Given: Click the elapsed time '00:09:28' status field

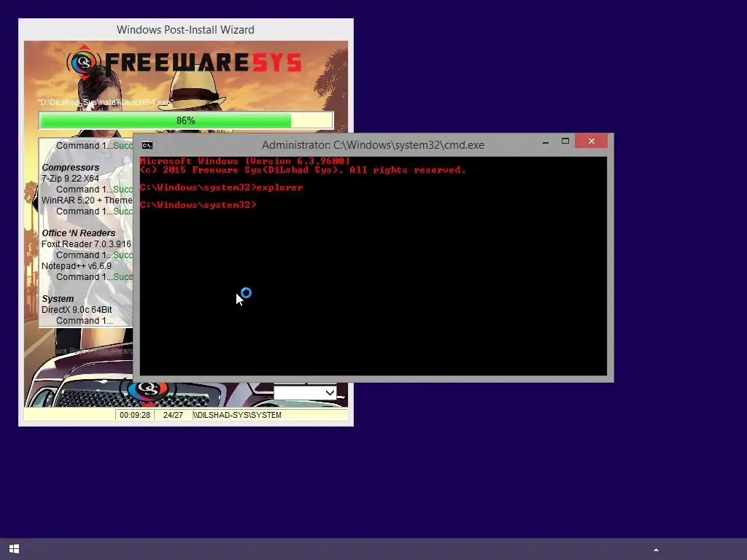Looking at the screenshot, I should [135, 415].
